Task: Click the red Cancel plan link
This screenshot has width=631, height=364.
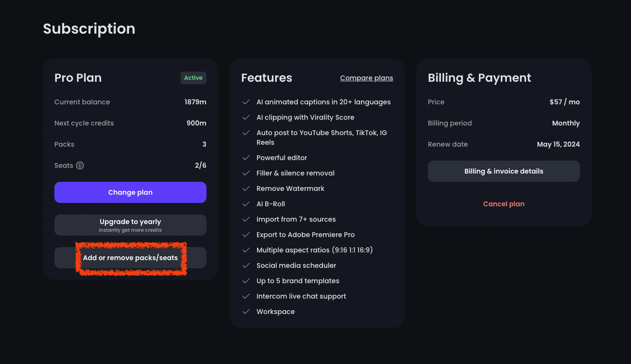Action: tap(503, 204)
